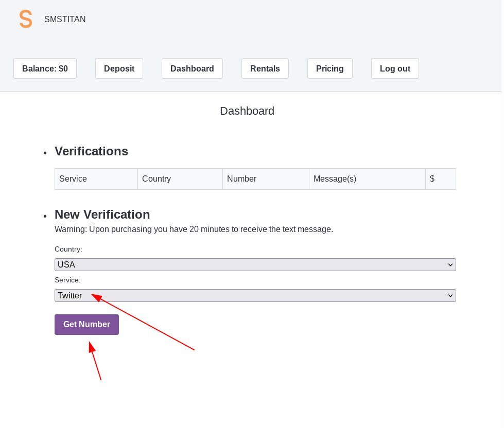Open the Deposit page

[119, 68]
